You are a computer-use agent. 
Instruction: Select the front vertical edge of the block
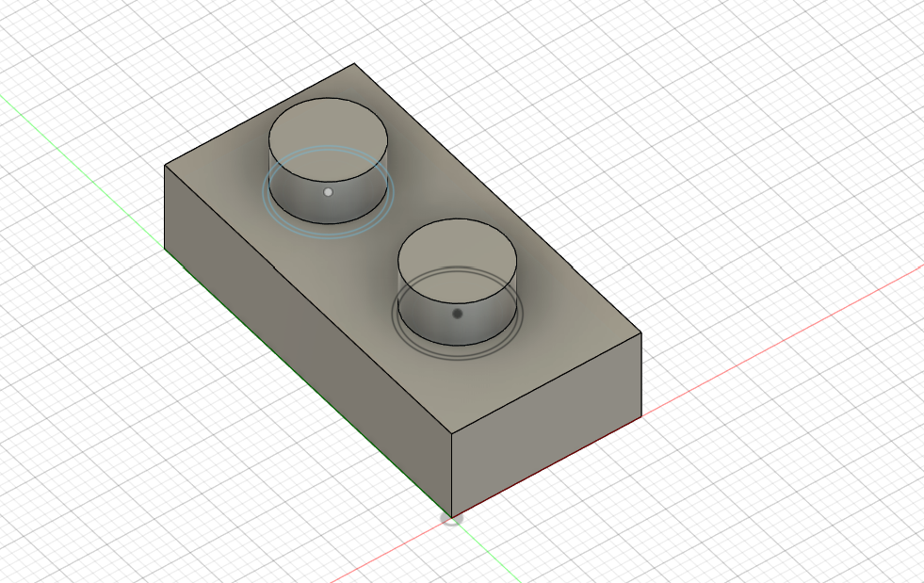(452, 476)
